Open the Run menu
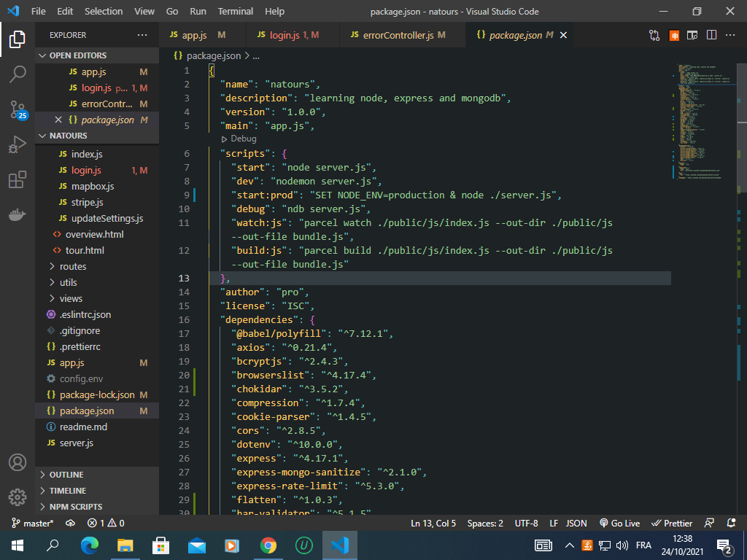Image resolution: width=747 pixels, height=560 pixels. tap(198, 11)
